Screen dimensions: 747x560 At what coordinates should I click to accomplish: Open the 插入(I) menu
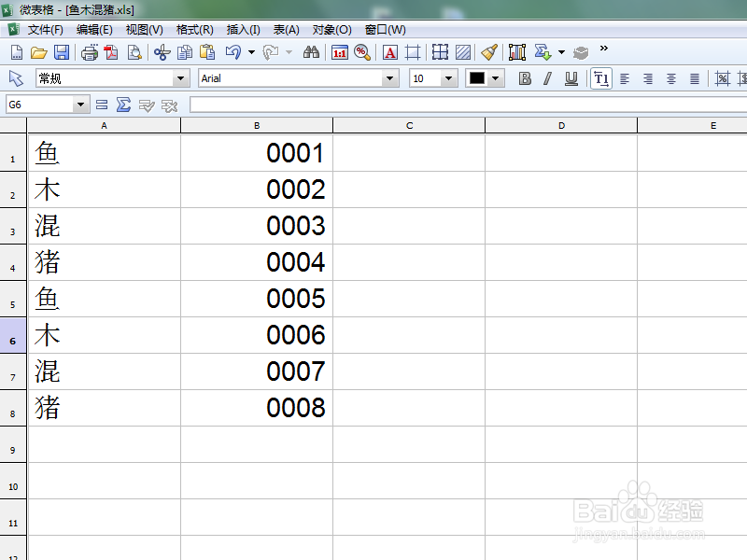click(x=244, y=30)
